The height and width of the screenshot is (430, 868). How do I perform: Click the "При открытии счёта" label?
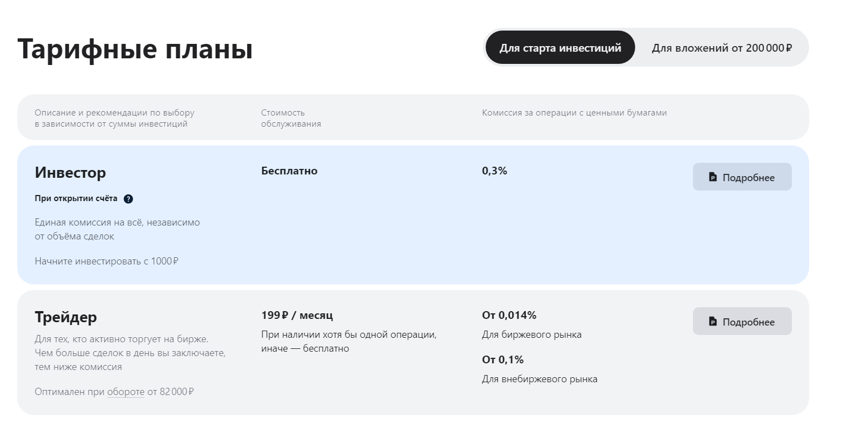click(x=76, y=198)
